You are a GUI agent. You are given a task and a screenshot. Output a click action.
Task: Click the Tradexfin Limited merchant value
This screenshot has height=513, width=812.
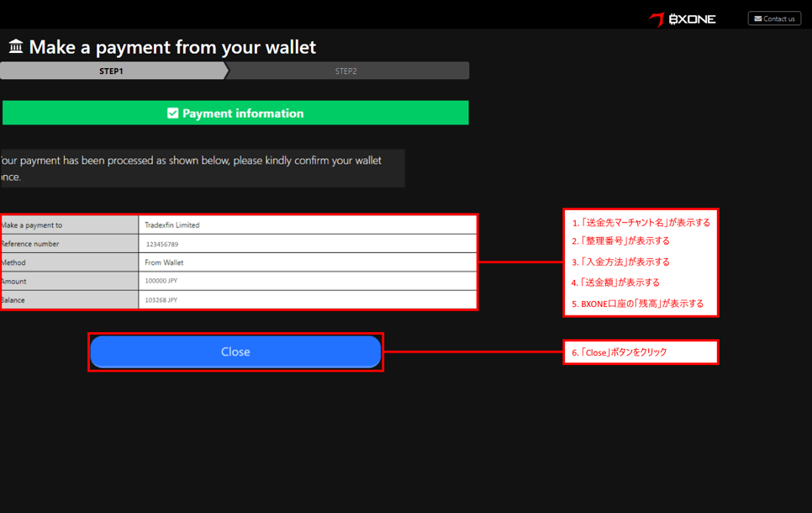(x=172, y=225)
